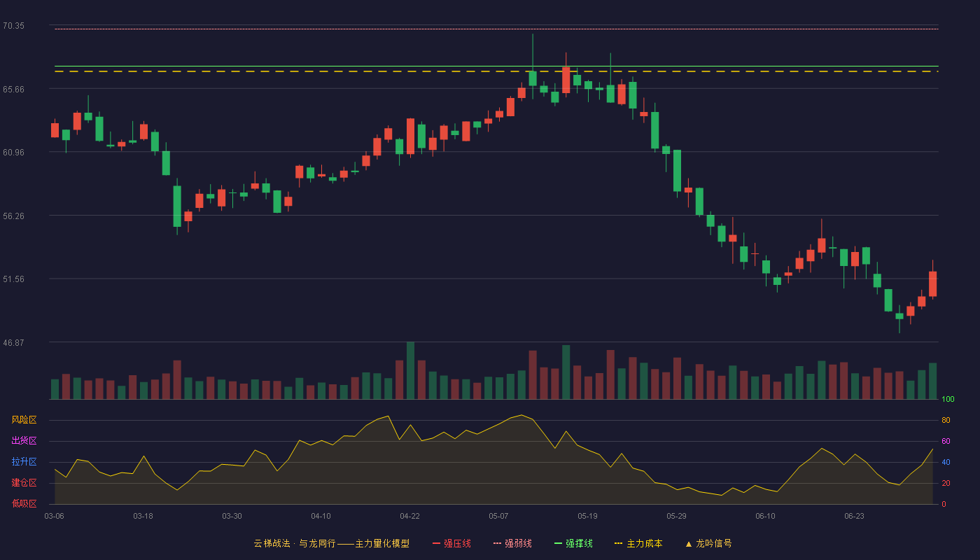Image resolution: width=980 pixels, height=560 pixels.
Task: Click the last red candlestick at chart's right end
Action: pos(932,283)
